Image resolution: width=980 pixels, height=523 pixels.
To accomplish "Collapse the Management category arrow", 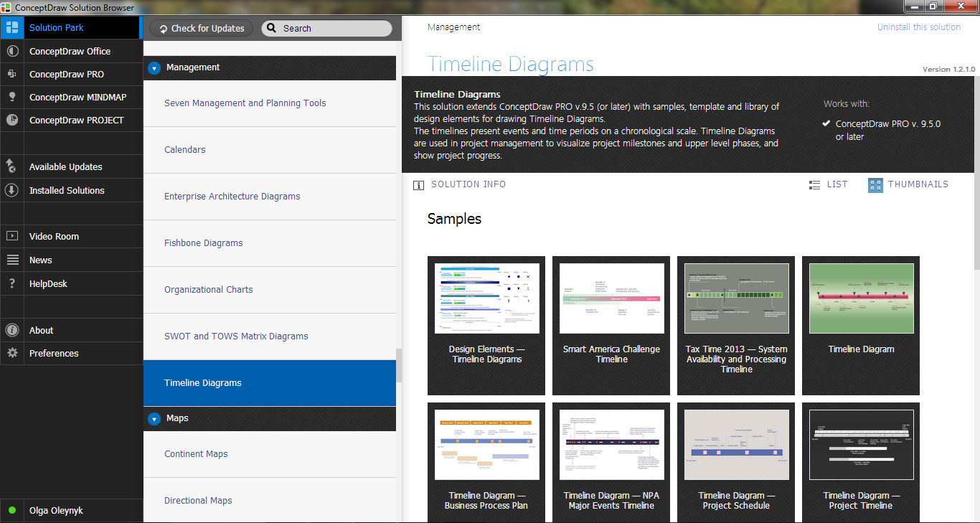I will pyautogui.click(x=154, y=68).
